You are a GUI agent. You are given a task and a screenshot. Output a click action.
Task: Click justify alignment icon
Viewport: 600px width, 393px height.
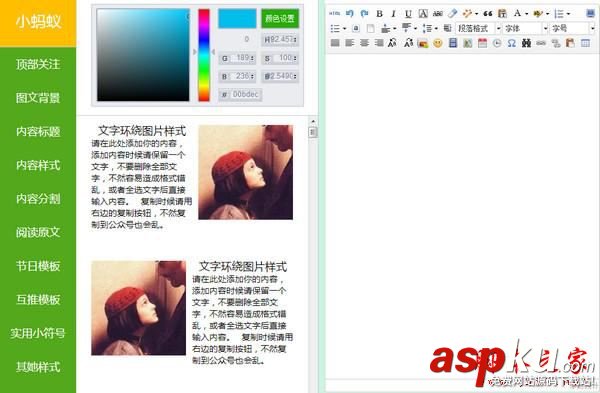[335, 43]
